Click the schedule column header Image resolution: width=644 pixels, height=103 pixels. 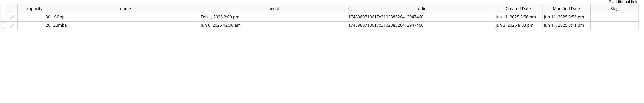273,9
